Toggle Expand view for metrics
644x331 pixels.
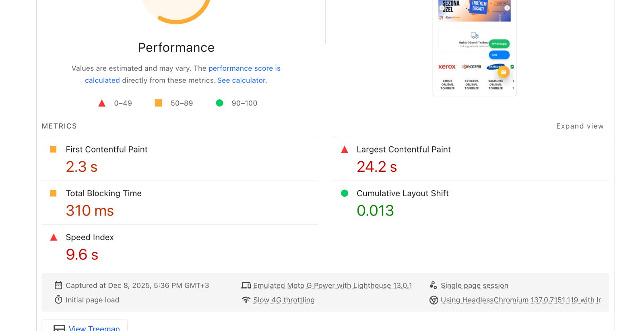(580, 126)
